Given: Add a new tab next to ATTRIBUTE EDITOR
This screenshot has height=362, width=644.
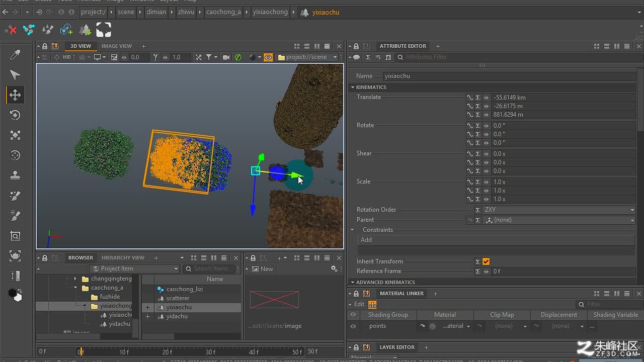Looking at the screenshot, I should click(x=438, y=46).
